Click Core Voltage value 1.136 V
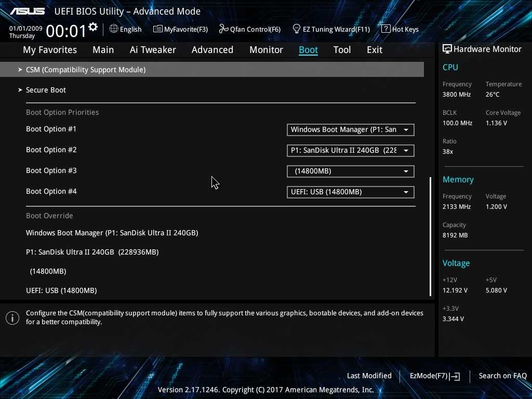This screenshot has width=532, height=399. [x=496, y=123]
